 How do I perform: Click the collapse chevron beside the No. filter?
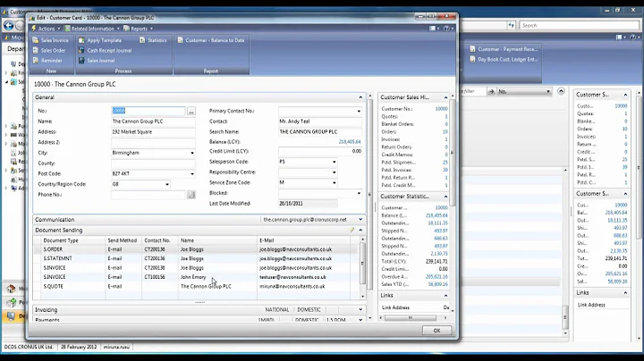(x=561, y=91)
